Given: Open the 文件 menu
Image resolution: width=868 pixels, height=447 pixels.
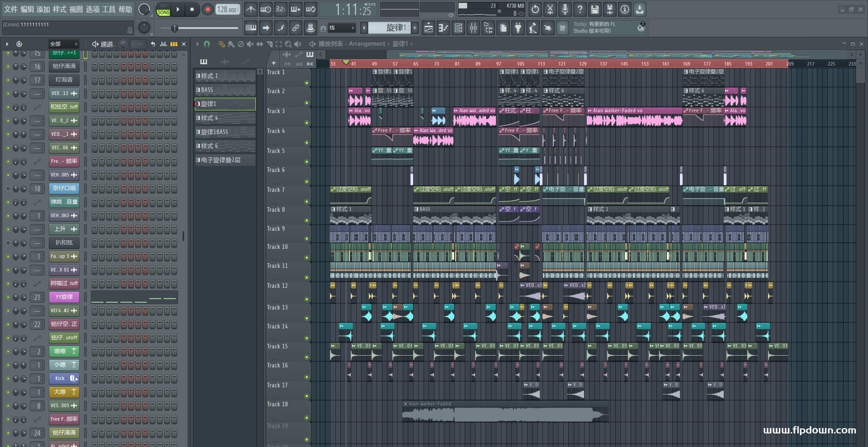Looking at the screenshot, I should point(11,9).
